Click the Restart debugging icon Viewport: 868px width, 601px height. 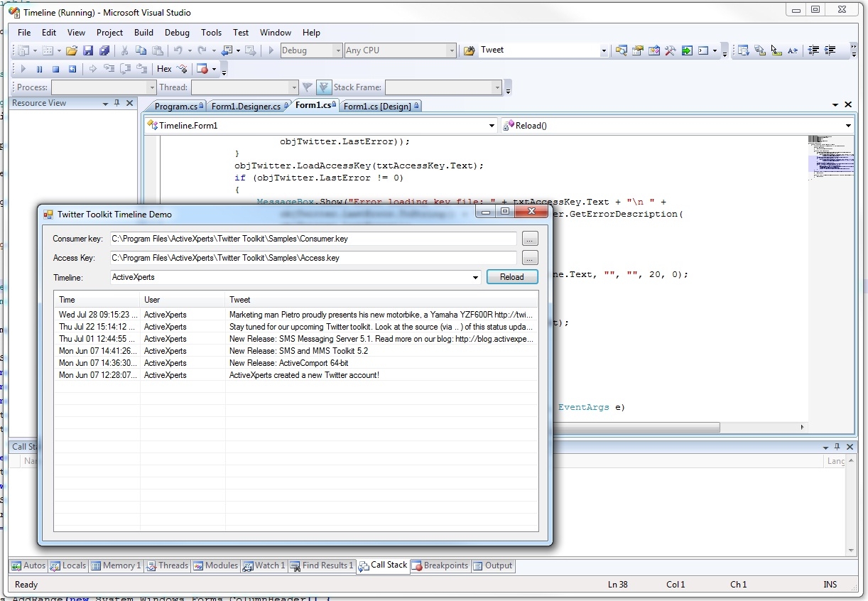72,69
